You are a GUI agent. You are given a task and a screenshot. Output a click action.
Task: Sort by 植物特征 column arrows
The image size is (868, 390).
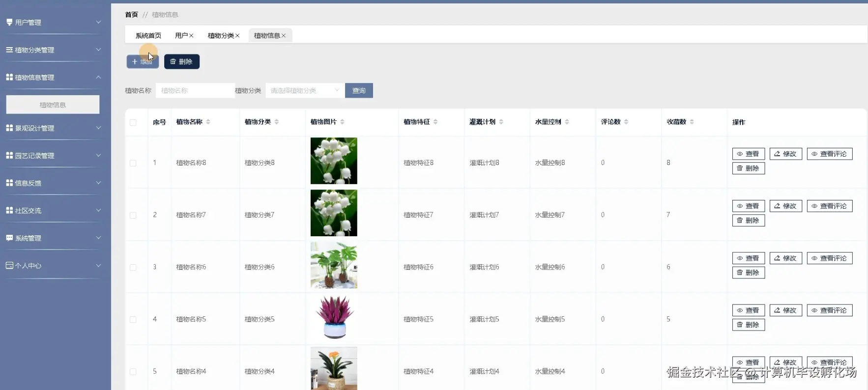435,122
